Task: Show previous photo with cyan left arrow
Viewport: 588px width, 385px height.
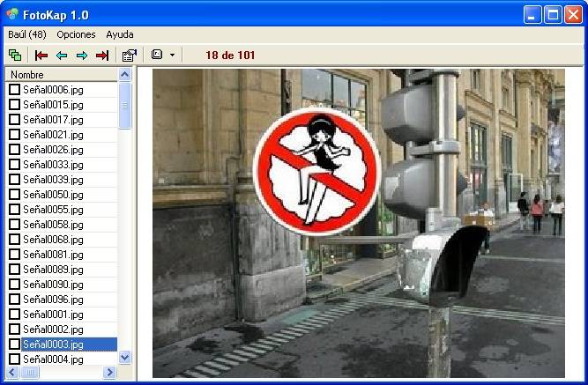Action: coord(62,56)
